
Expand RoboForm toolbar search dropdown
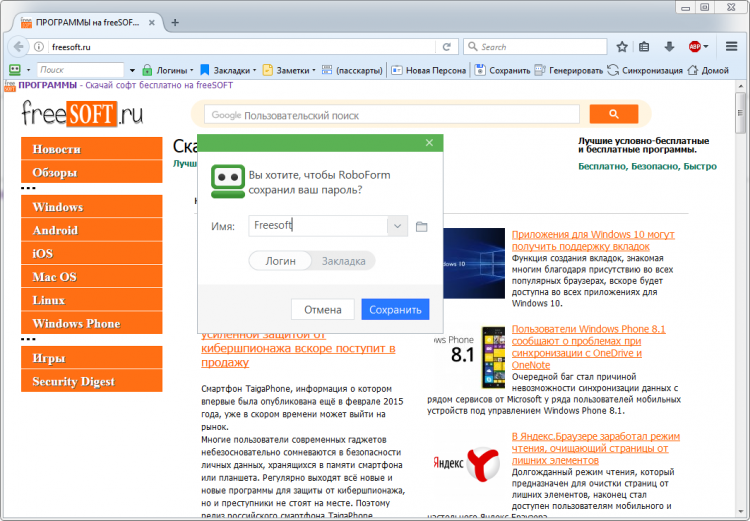(x=132, y=70)
